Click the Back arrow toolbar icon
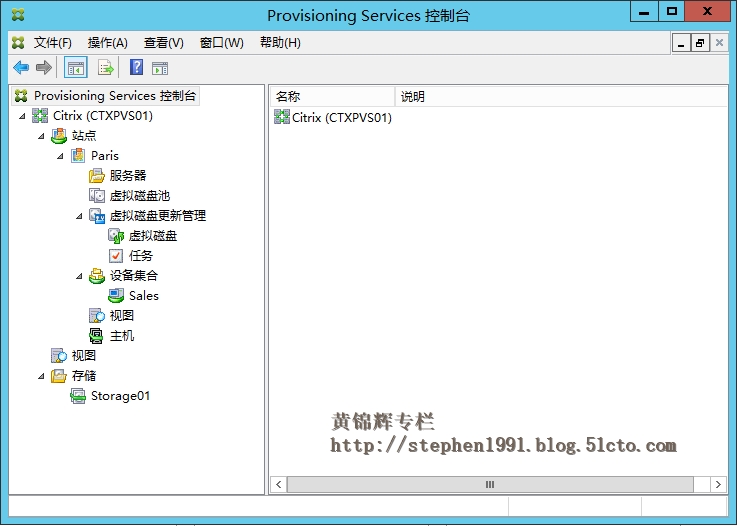The image size is (737, 526). point(21,68)
